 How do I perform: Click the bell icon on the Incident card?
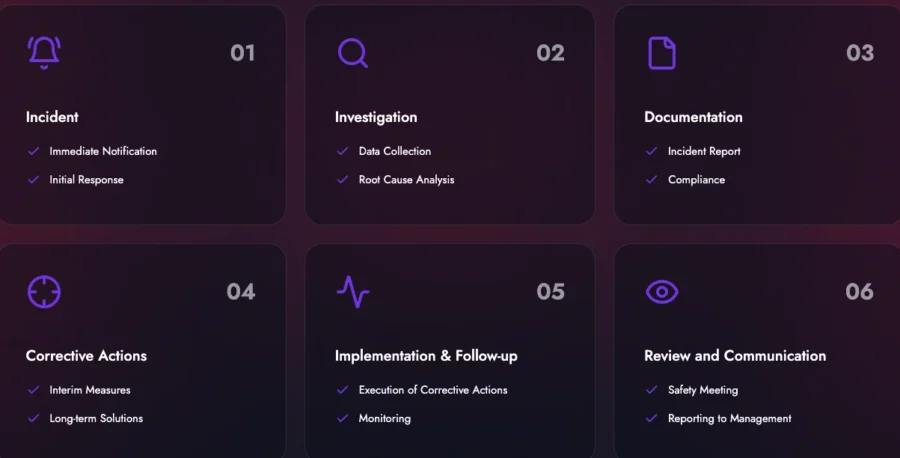tap(44, 52)
